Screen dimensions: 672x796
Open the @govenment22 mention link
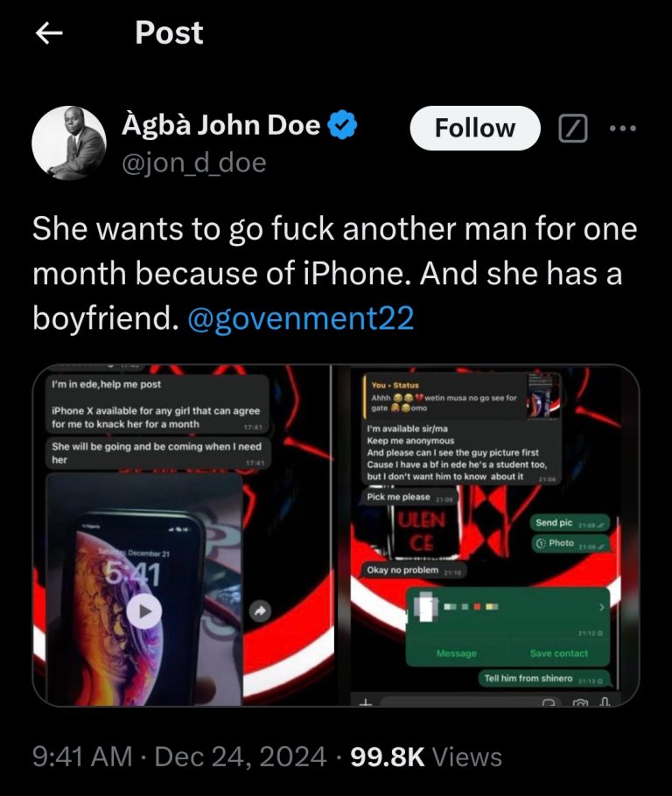[301, 318]
